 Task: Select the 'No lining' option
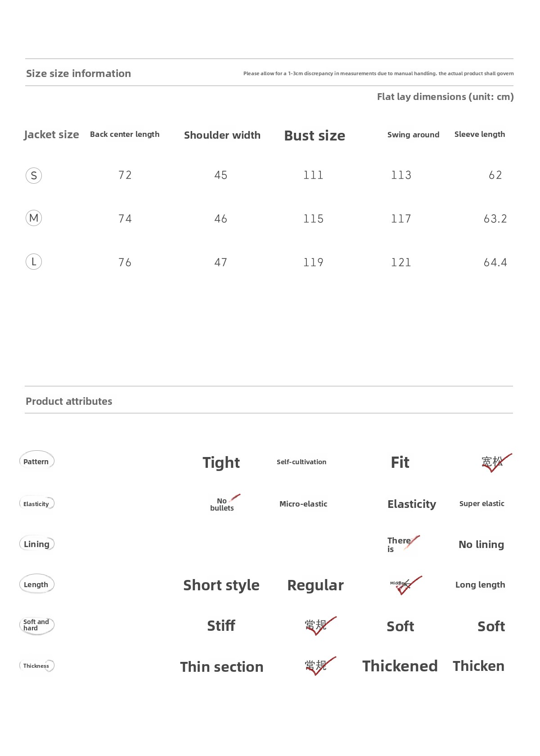[481, 544]
